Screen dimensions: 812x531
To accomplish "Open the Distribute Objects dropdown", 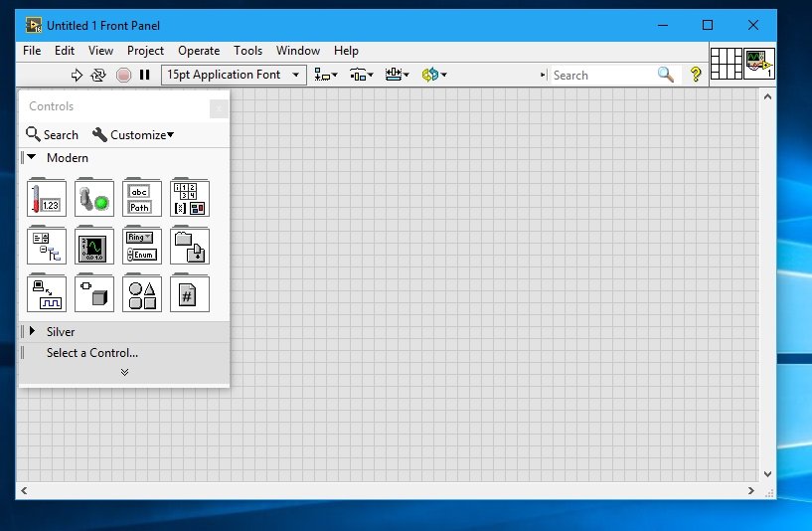I will click(361, 75).
